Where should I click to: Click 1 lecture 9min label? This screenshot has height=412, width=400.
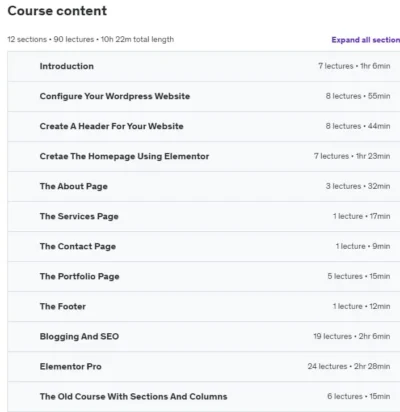[x=363, y=246]
